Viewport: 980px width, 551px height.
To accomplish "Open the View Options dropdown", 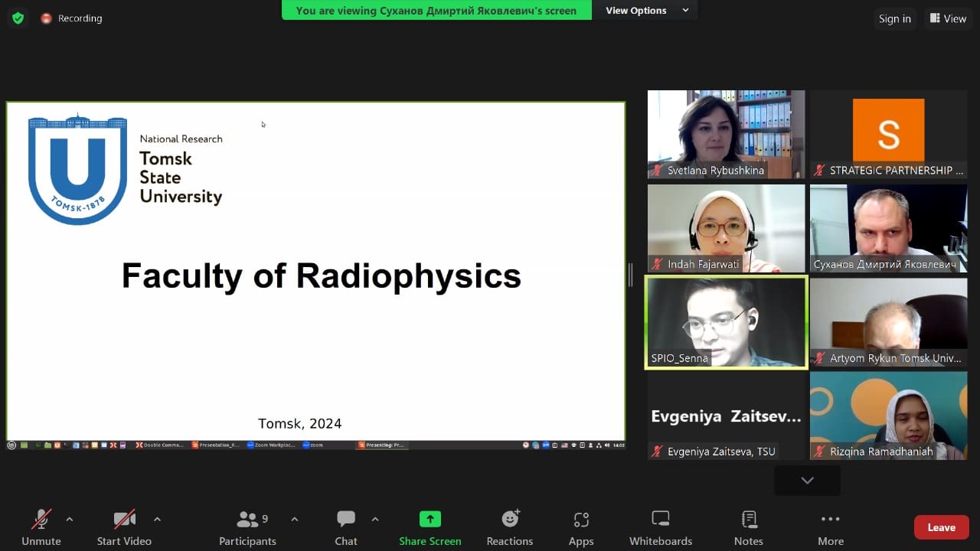I will tap(647, 11).
